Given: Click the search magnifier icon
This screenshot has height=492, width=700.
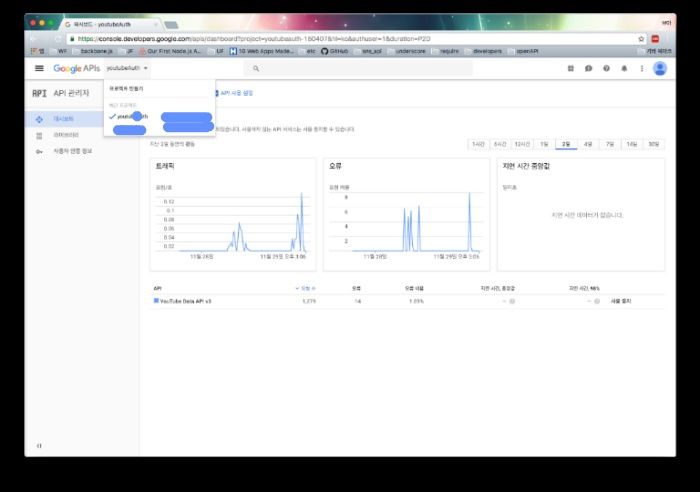Looking at the screenshot, I should coord(256,68).
